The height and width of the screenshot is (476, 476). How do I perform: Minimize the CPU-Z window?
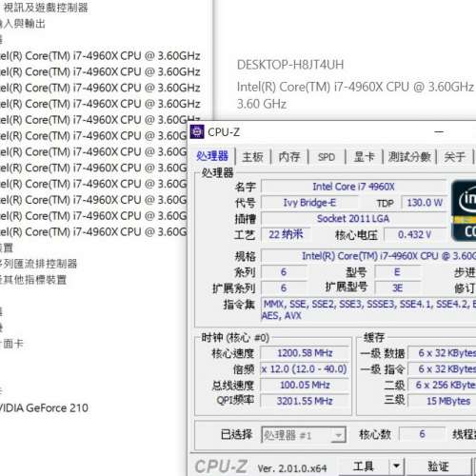click(439, 131)
